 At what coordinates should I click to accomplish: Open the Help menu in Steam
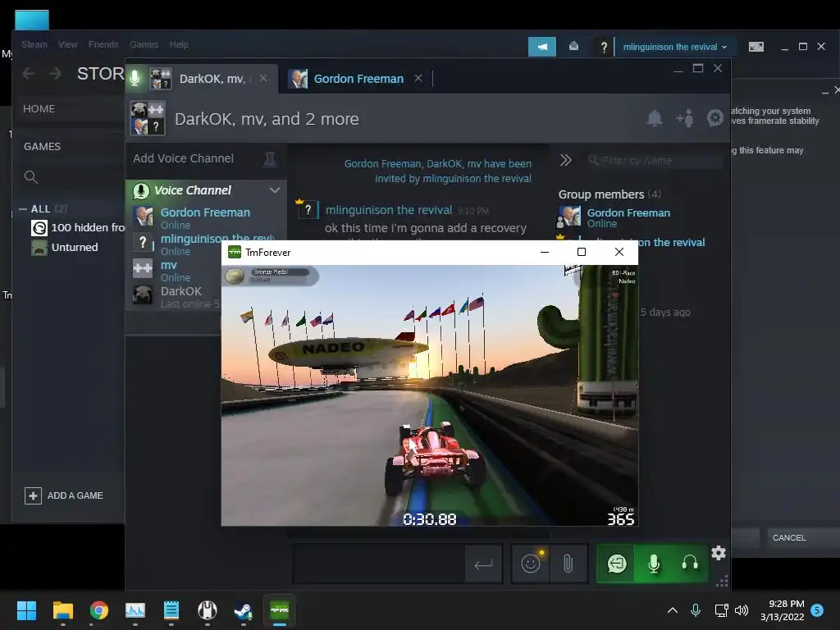[179, 44]
